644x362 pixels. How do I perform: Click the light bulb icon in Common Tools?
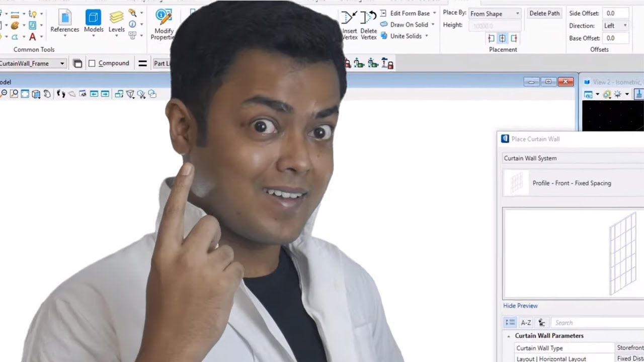[32, 14]
